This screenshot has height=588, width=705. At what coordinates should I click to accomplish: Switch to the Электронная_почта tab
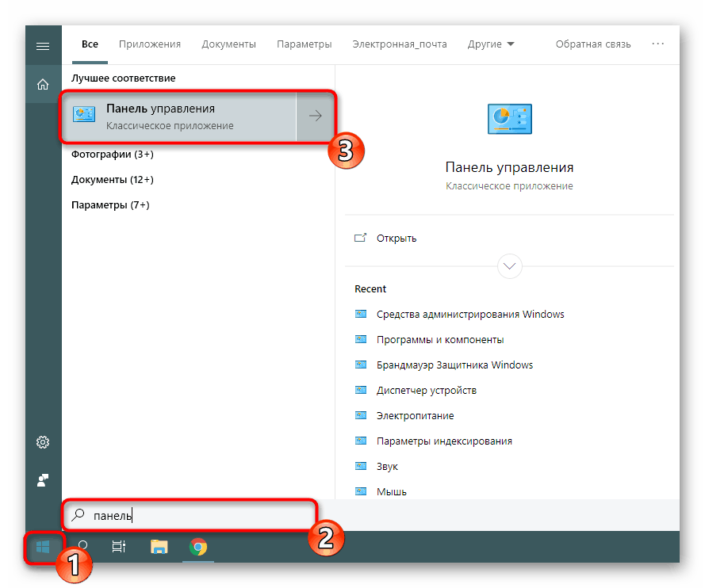(x=400, y=44)
